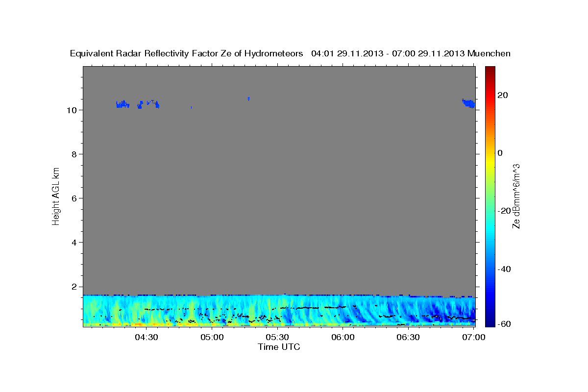Click the colorbar -60 value label
The width and height of the screenshot is (588, 392).
pyautogui.click(x=504, y=324)
